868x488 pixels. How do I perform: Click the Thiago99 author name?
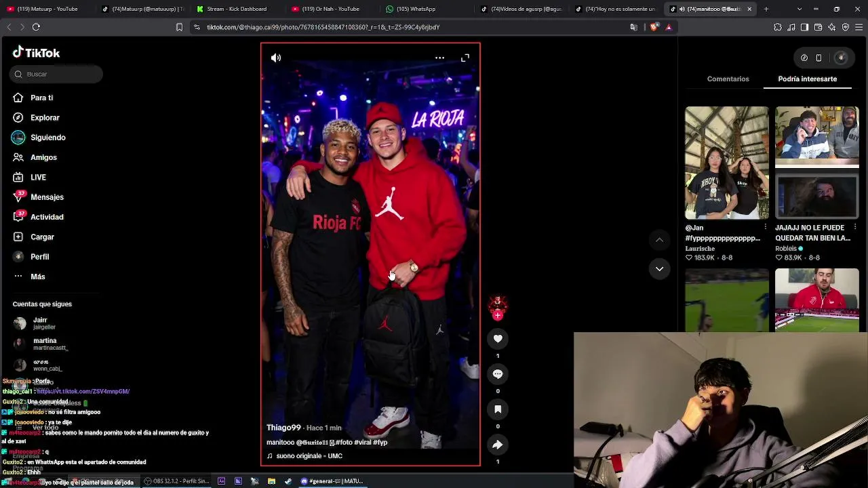283,428
